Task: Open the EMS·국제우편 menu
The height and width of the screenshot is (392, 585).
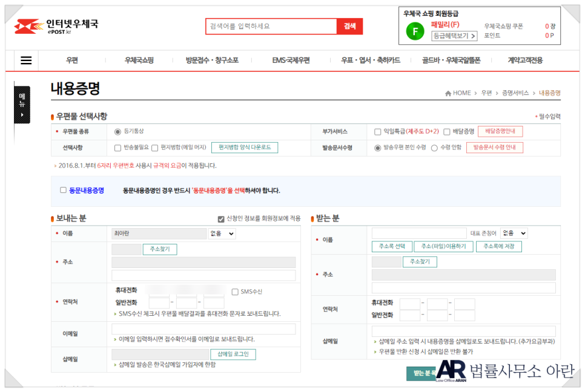Action: 291,60
